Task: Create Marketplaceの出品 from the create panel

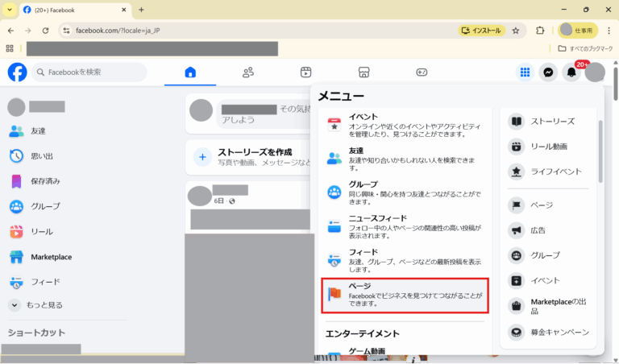Action: tap(548, 307)
